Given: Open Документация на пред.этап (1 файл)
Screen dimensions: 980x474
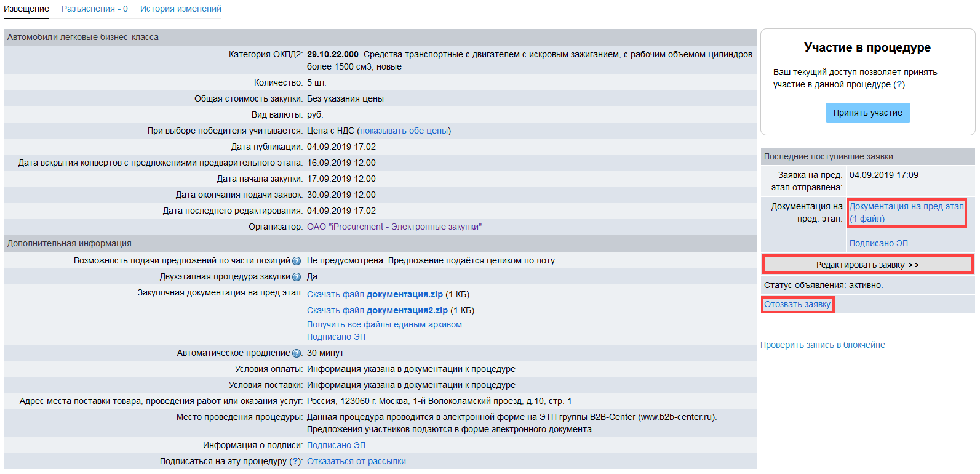Looking at the screenshot, I should coord(906,213).
